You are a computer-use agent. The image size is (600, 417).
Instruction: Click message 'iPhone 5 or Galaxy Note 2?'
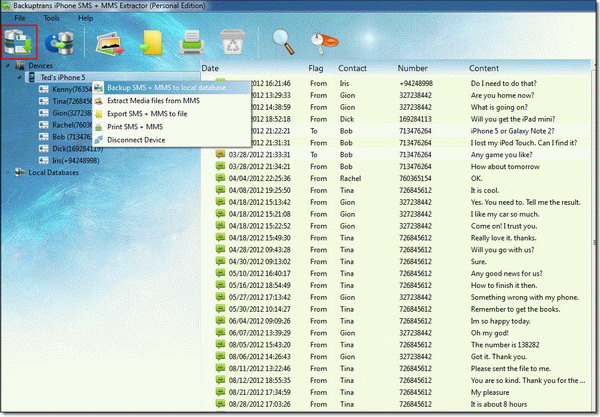(512, 131)
